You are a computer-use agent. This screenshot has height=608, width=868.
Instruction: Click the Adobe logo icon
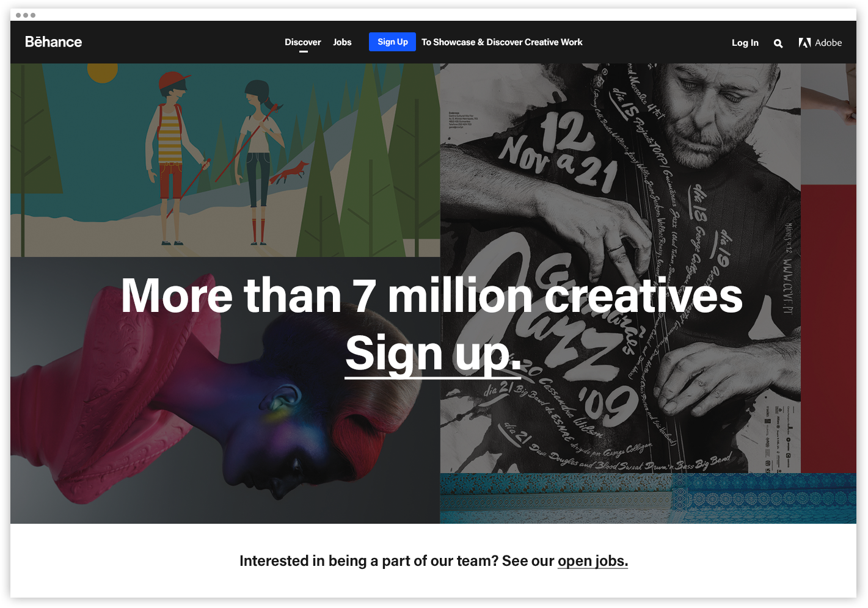coord(804,43)
